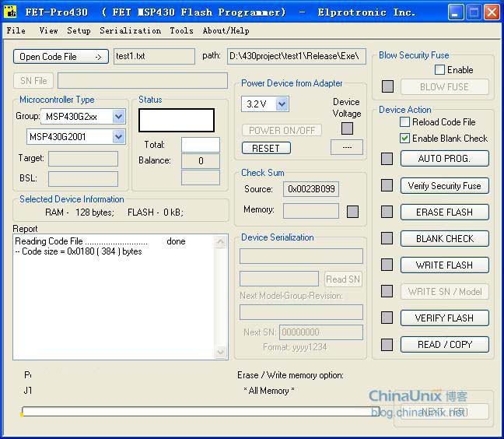The width and height of the screenshot is (504, 439).
Task: Click the Total value field
Action: (x=201, y=145)
